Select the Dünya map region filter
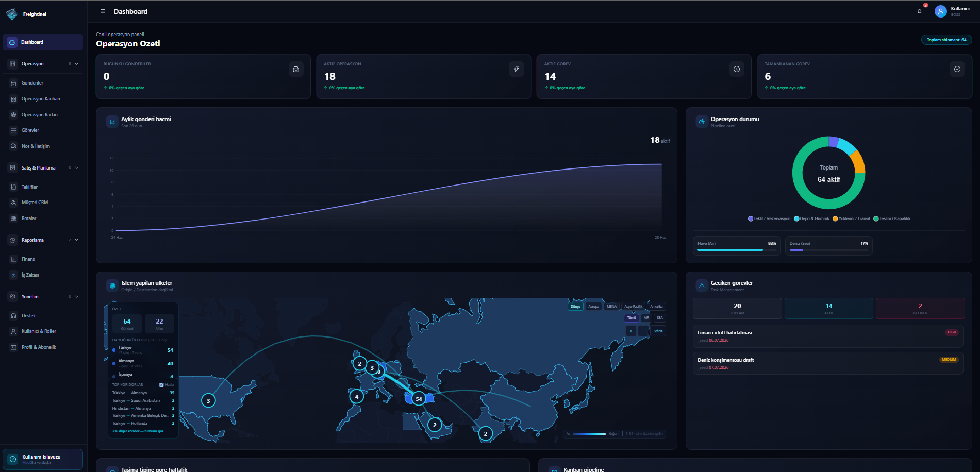This screenshot has height=472, width=980. point(575,307)
